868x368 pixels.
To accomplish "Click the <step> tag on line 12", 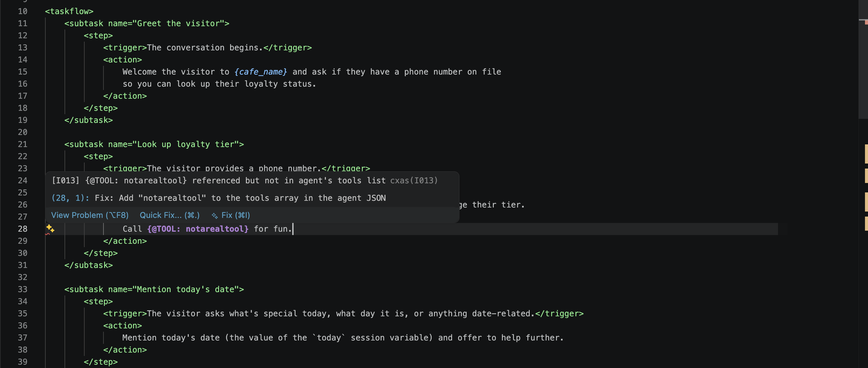I will 98,36.
